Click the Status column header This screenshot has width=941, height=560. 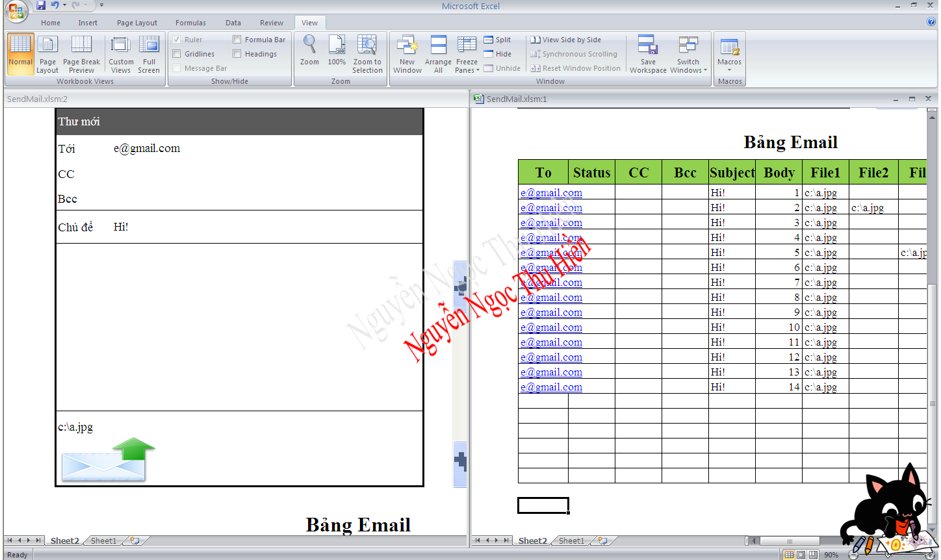click(591, 172)
